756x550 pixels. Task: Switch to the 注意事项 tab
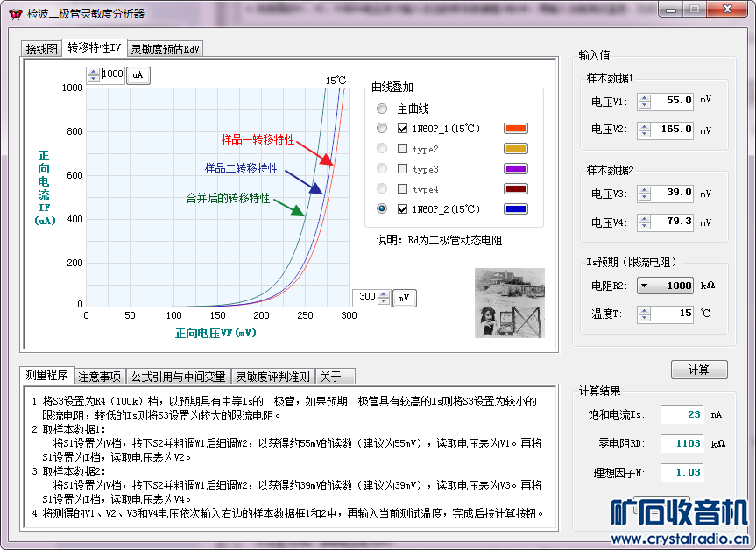point(100,377)
